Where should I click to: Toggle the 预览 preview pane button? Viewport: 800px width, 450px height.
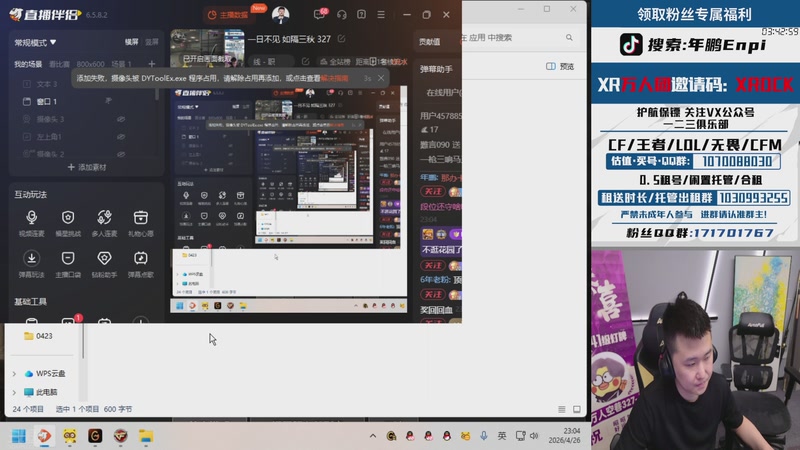560,66
